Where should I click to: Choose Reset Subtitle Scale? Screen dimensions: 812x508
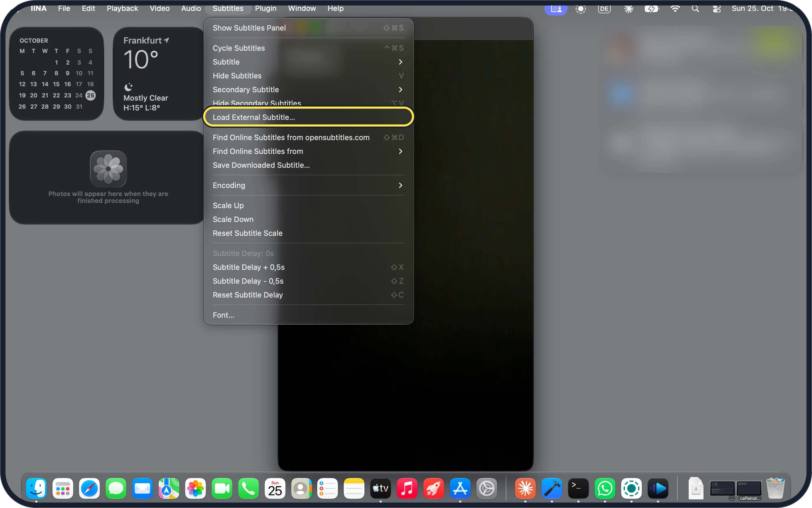point(309,233)
